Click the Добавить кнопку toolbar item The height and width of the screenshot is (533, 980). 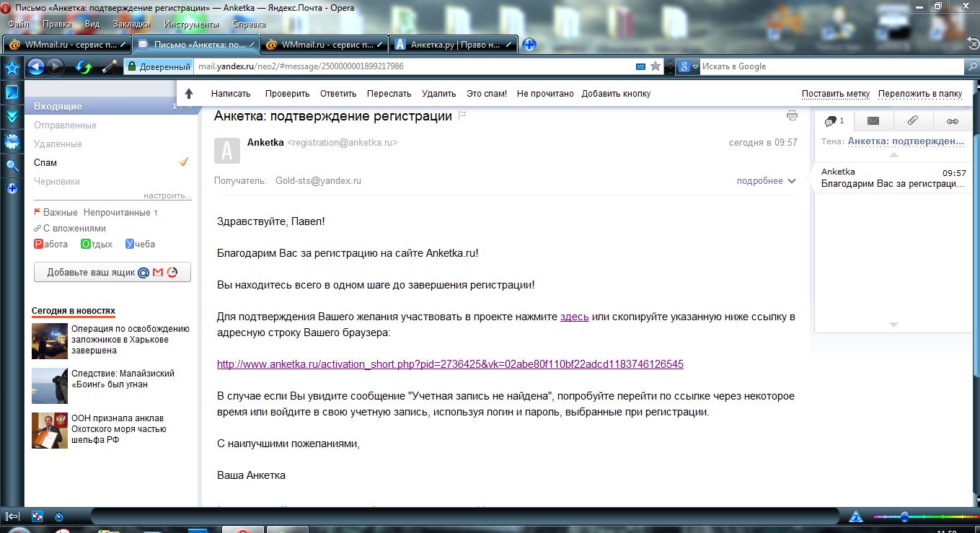(616, 94)
